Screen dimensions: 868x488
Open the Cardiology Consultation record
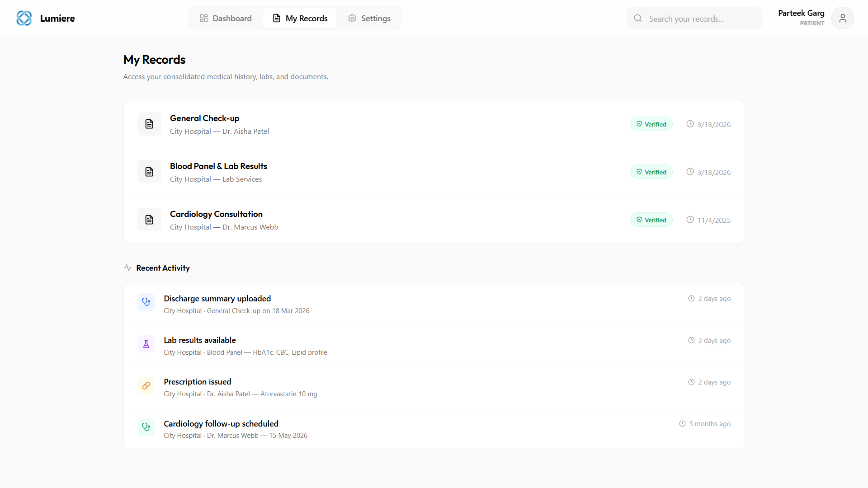click(434, 220)
